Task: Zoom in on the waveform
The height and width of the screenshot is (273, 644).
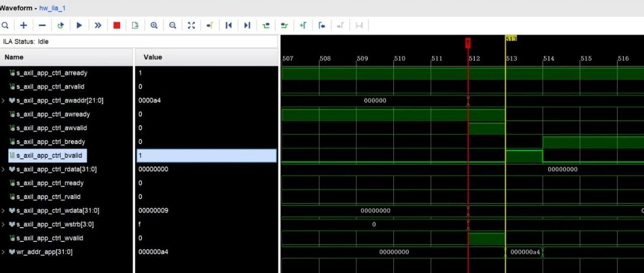Action: pyautogui.click(x=154, y=25)
